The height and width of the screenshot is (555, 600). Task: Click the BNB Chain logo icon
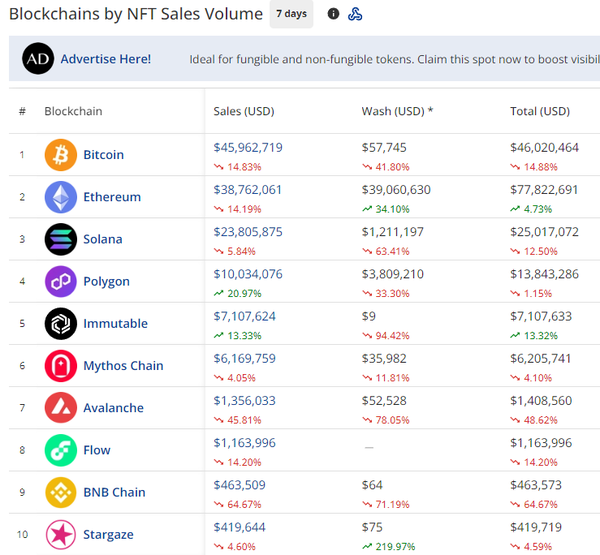(60, 492)
